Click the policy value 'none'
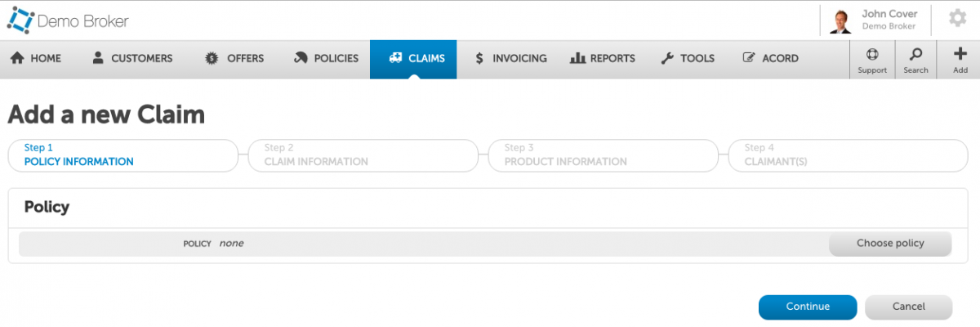 coord(231,244)
